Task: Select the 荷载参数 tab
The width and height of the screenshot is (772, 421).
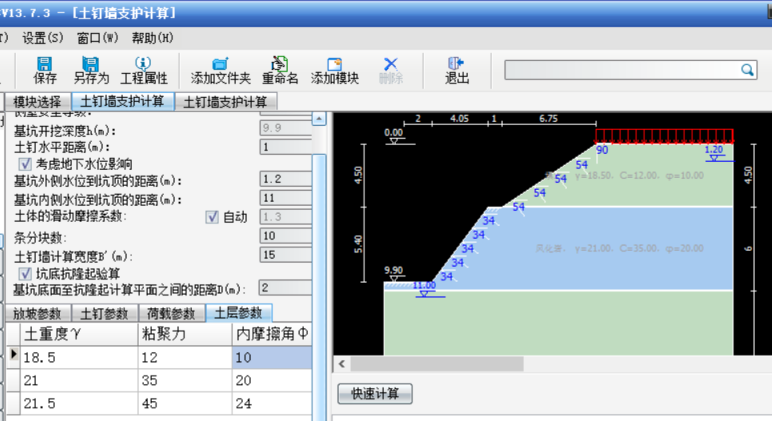Action: click(x=170, y=314)
